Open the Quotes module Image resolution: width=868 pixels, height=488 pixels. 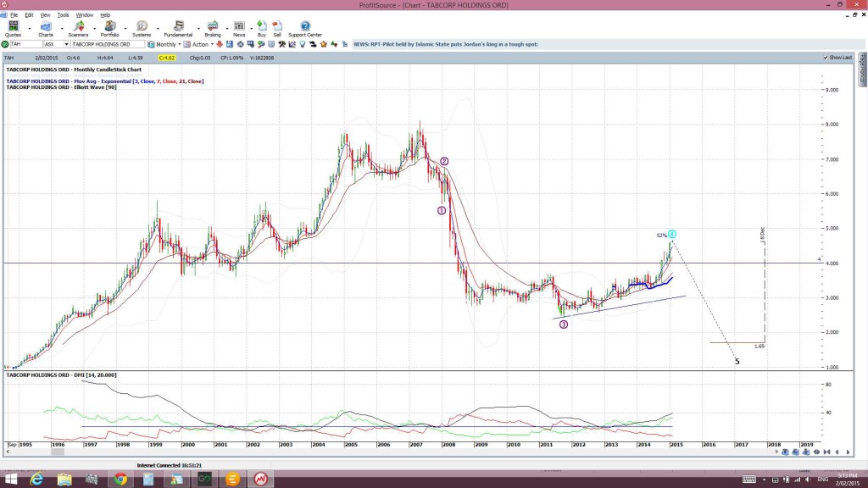pos(13,29)
